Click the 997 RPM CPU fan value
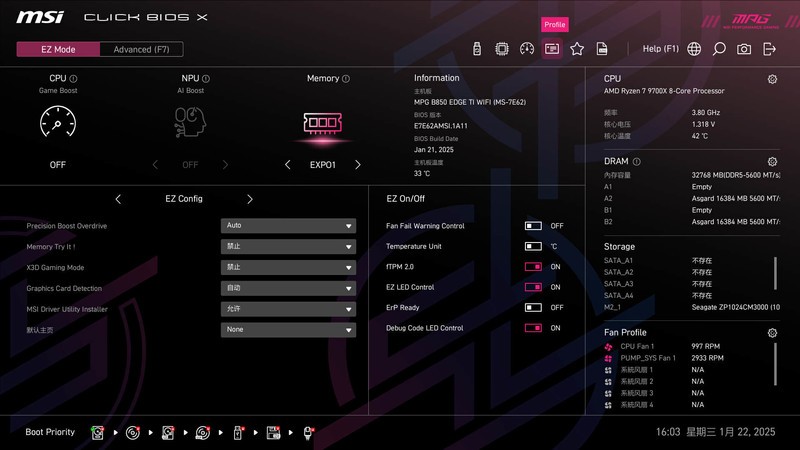The image size is (800, 450). tap(705, 346)
